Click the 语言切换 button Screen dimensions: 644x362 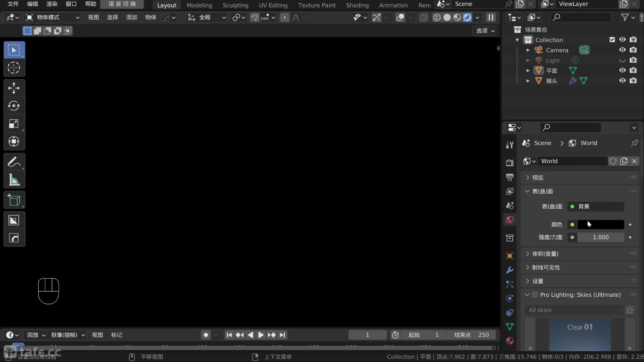click(122, 4)
